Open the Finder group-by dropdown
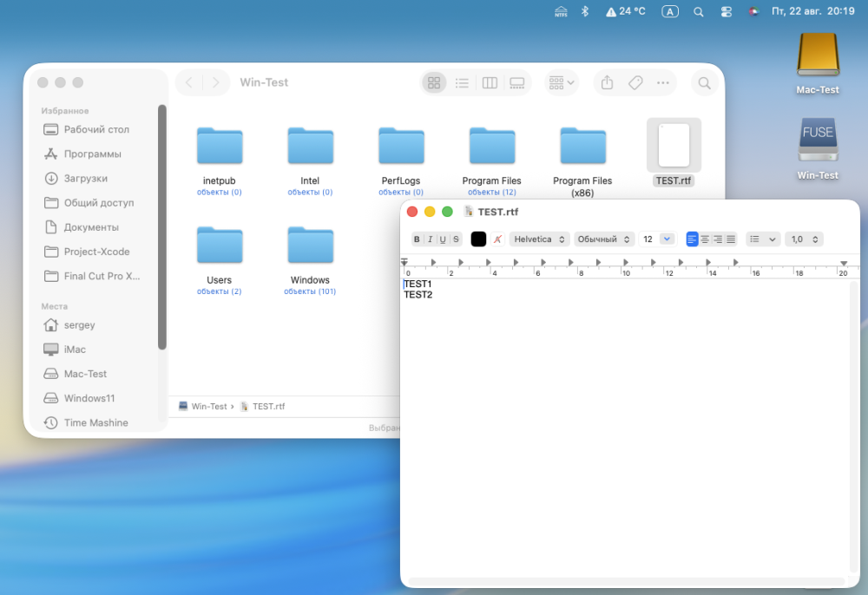 (562, 83)
